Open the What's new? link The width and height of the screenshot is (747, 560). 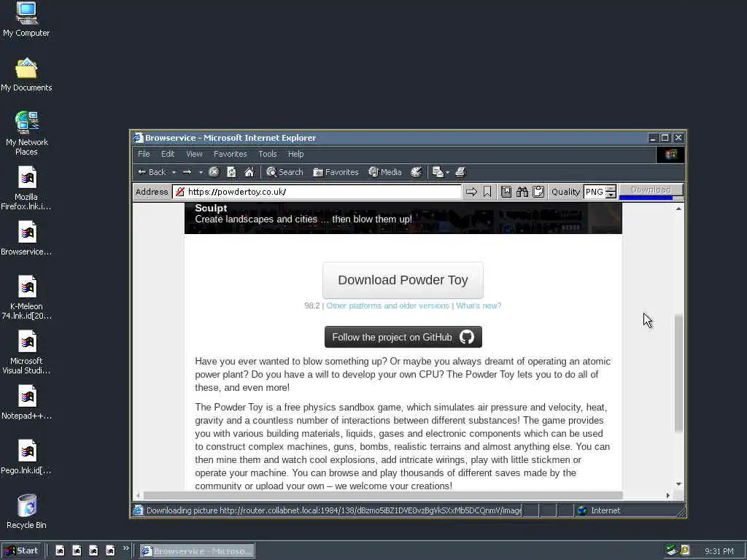(x=479, y=306)
